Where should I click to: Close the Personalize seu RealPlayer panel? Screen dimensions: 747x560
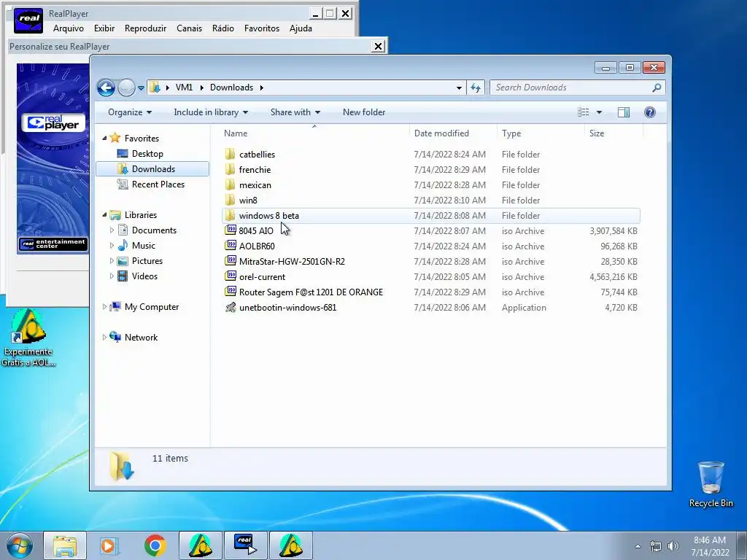[x=379, y=46]
